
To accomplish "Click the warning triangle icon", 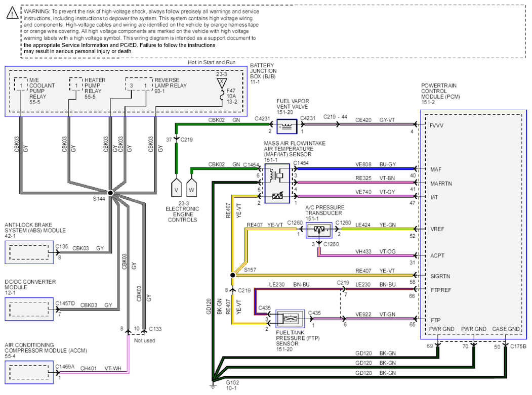I will 12,13.
